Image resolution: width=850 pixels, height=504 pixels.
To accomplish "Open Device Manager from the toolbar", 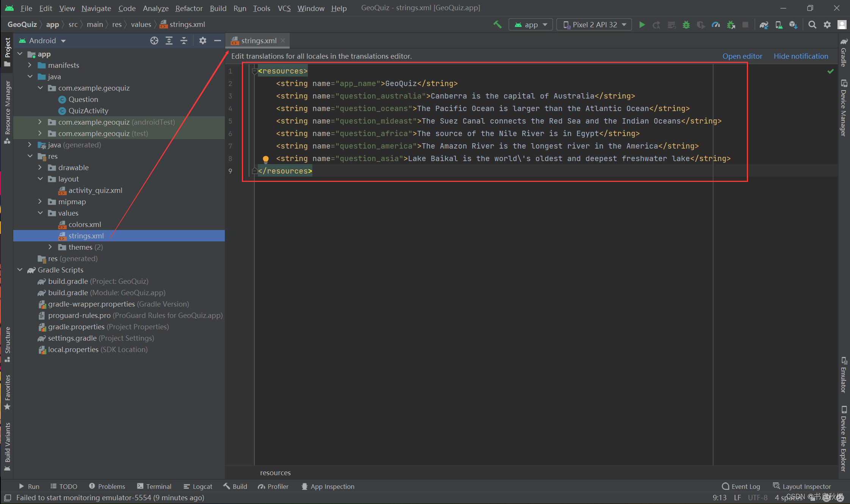I will click(x=779, y=24).
